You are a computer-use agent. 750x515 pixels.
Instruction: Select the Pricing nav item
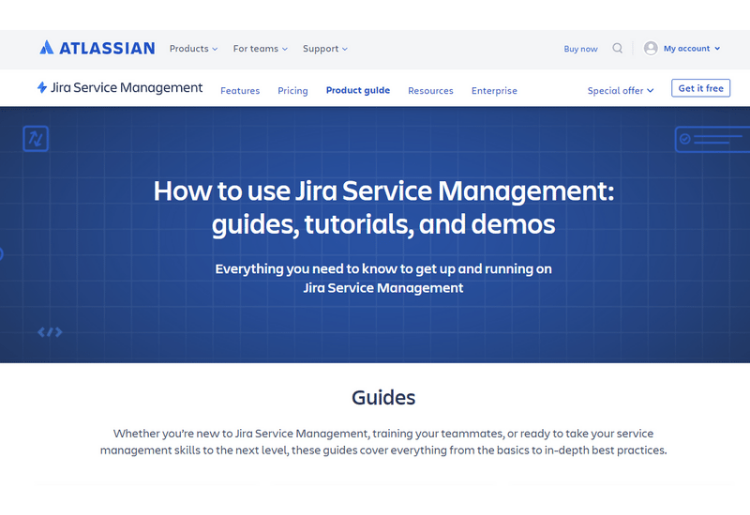pos(293,90)
